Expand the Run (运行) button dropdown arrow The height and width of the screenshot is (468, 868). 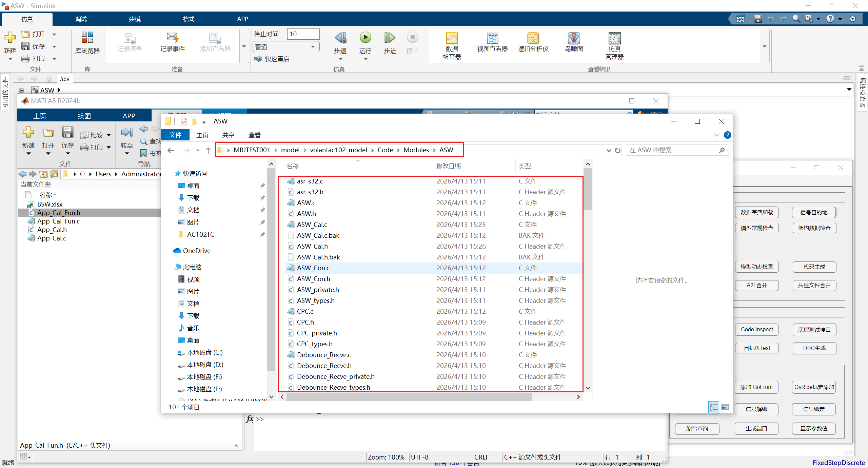tap(366, 59)
